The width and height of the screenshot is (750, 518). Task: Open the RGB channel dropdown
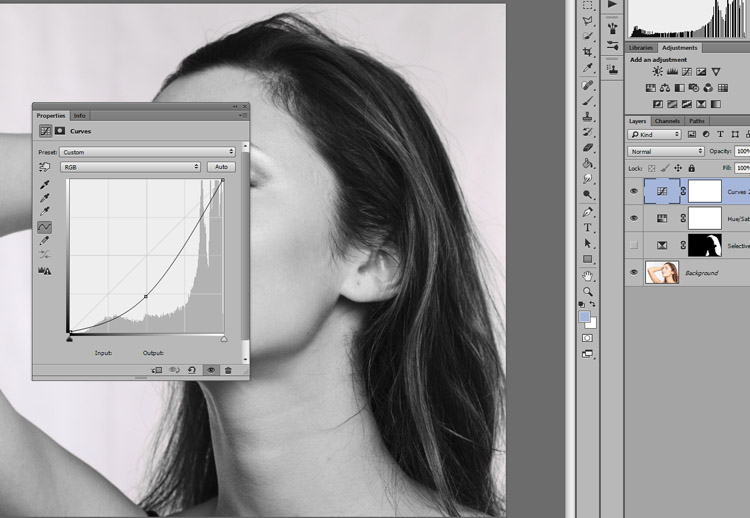pos(130,167)
